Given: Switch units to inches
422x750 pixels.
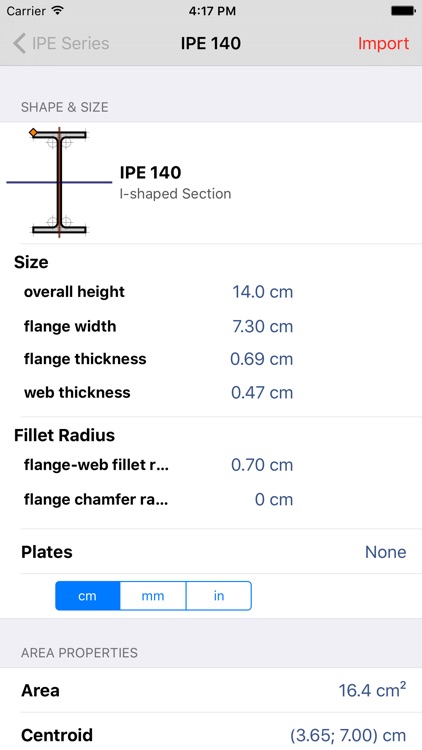Looking at the screenshot, I should (219, 596).
